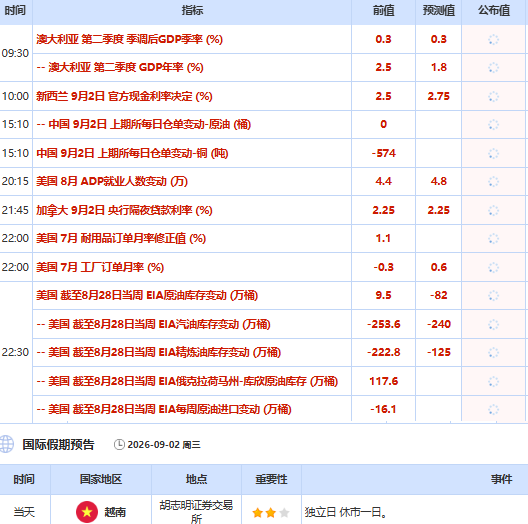Image resolution: width=528 pixels, height=524 pixels.
Task: Click loading spinner in ADP就业人数变动 row
Action: pos(493,182)
